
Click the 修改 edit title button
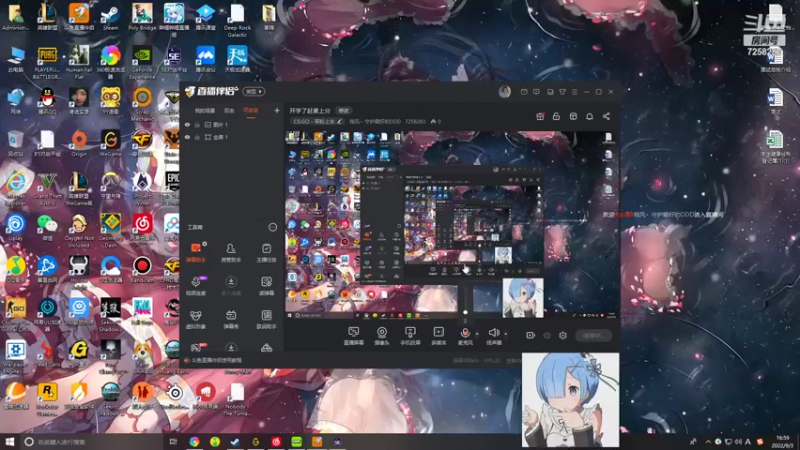(x=343, y=110)
